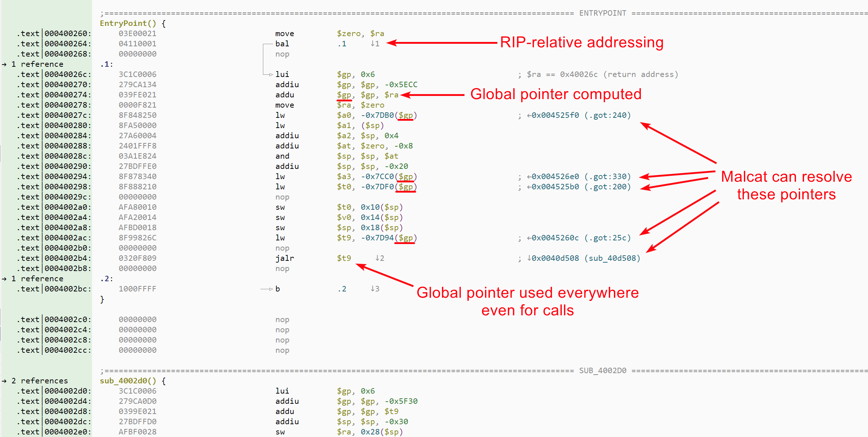Image resolution: width=868 pixels, height=437 pixels.
Task: Click the 'jalr' mnemonic
Action: point(284,258)
